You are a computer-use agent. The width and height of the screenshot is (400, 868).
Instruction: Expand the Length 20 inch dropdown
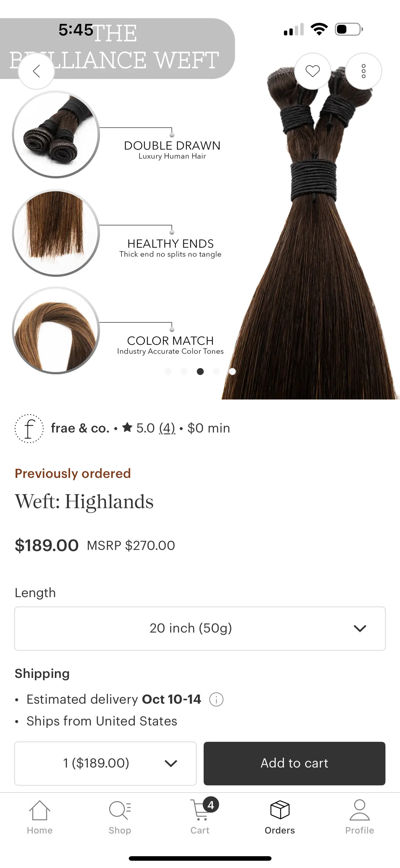[200, 628]
